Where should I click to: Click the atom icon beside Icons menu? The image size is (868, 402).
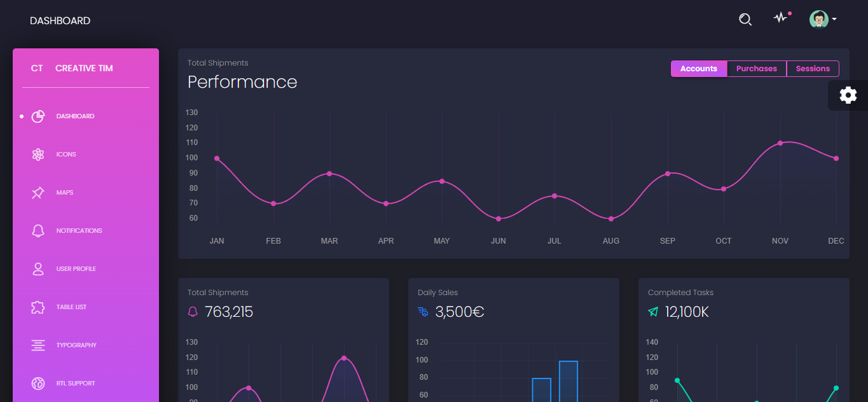pyautogui.click(x=38, y=154)
